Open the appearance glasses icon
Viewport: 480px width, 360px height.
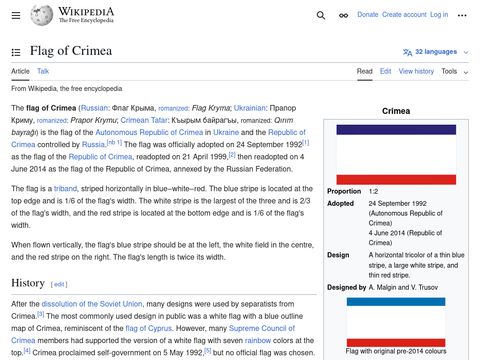pyautogui.click(x=343, y=15)
